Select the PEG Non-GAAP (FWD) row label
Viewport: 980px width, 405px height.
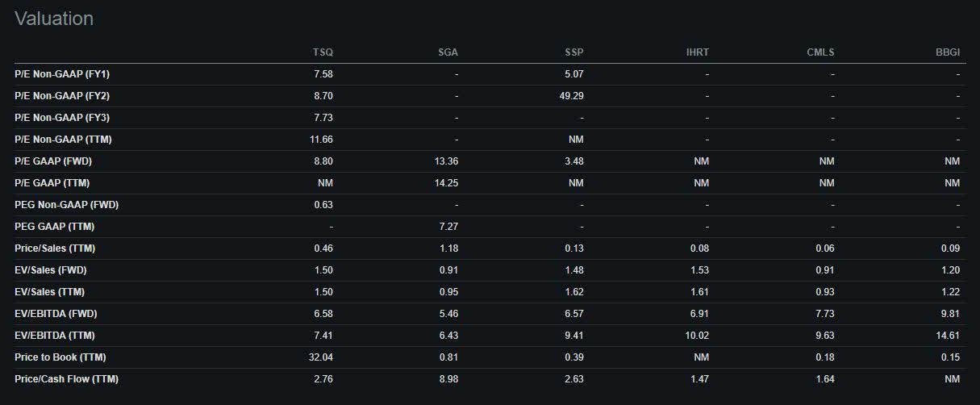tap(66, 205)
